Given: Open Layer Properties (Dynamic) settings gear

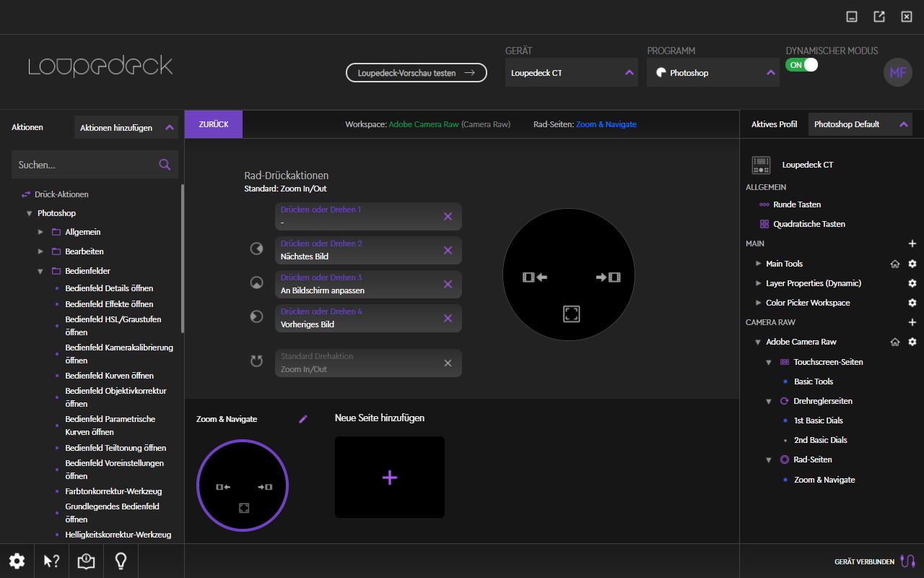Looking at the screenshot, I should coord(912,283).
